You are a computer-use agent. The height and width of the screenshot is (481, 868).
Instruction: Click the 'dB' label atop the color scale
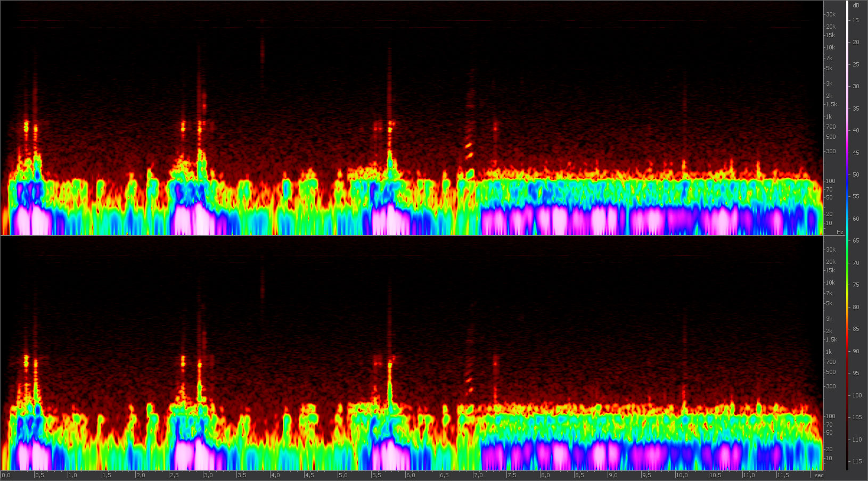pos(856,5)
